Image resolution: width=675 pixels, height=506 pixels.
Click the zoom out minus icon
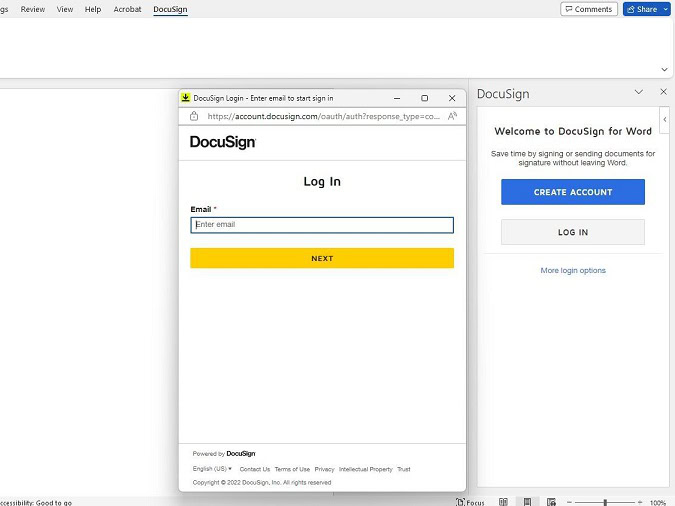point(569,502)
